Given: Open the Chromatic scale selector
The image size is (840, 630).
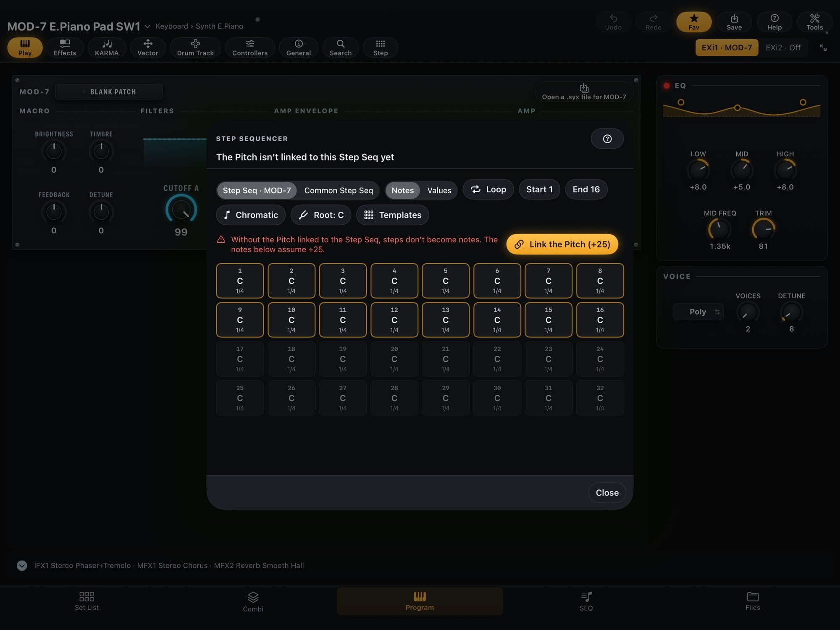Looking at the screenshot, I should tap(251, 215).
